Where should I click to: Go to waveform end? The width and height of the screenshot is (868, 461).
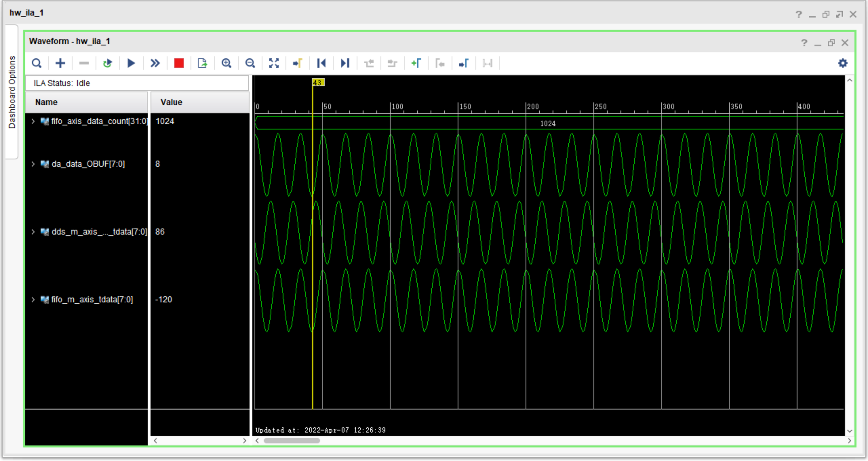tap(345, 63)
